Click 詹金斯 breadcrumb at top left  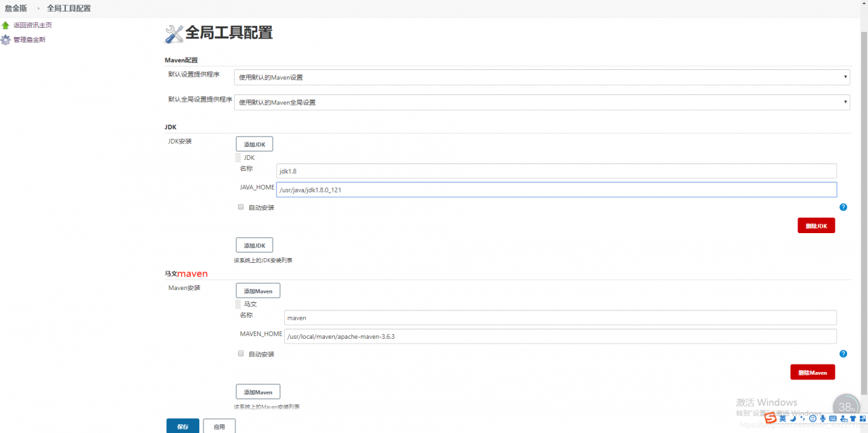pos(16,8)
